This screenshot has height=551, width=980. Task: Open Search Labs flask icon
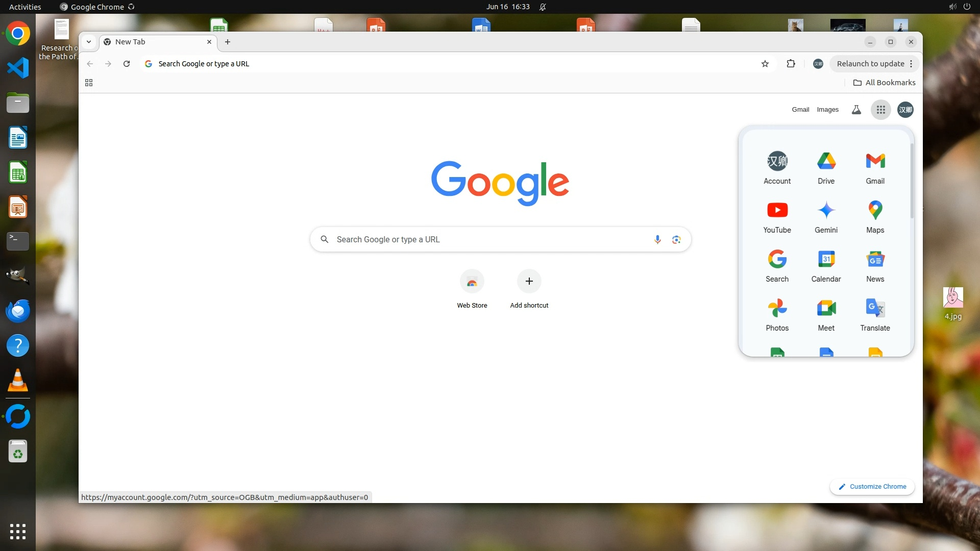tap(856, 110)
